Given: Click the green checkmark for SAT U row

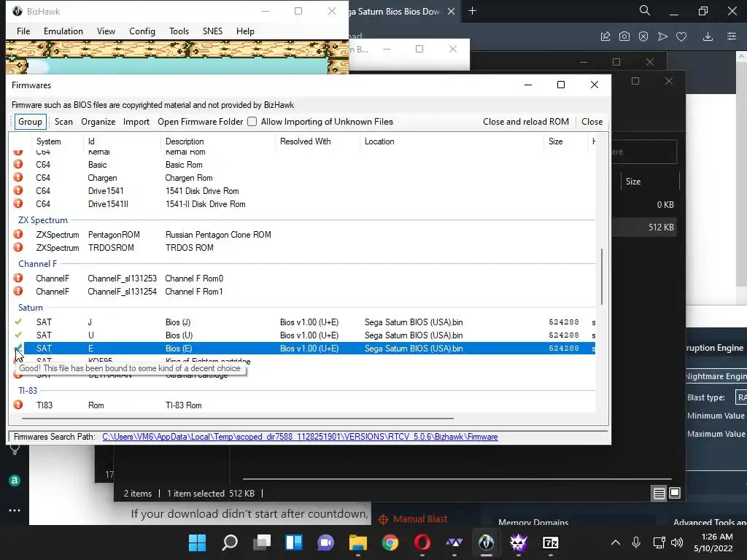Looking at the screenshot, I should (x=18, y=335).
